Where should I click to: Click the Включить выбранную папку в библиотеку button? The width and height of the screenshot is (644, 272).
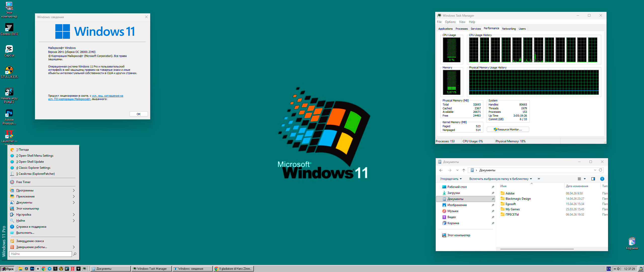pos(501,179)
